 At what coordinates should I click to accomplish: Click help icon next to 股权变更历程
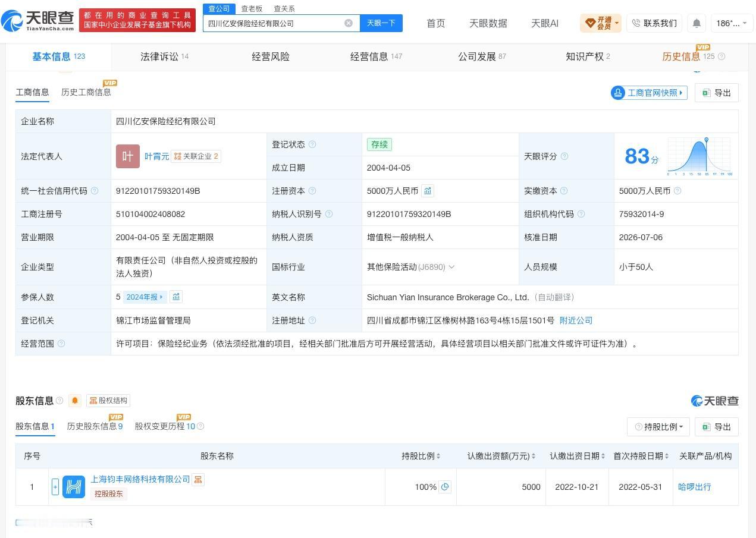click(200, 426)
